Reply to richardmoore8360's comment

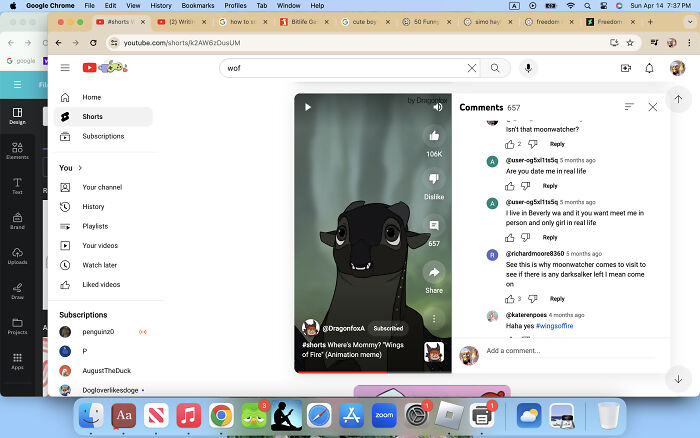click(557, 298)
